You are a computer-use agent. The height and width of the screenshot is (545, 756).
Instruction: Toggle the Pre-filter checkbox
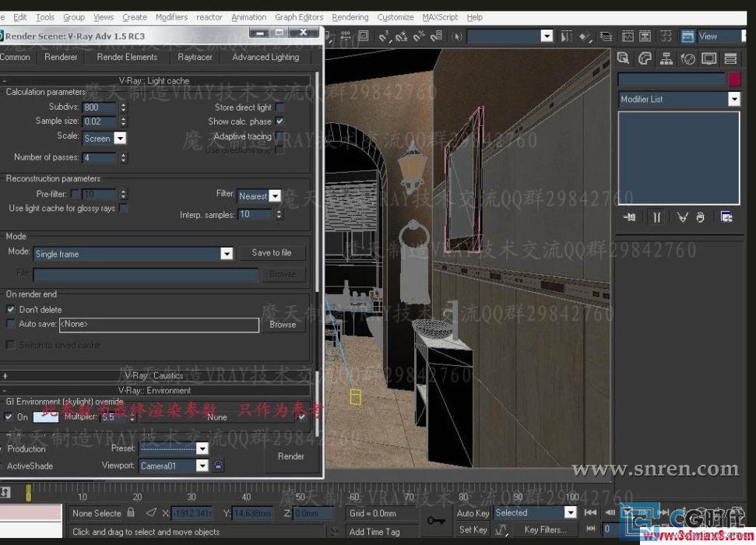point(75,194)
